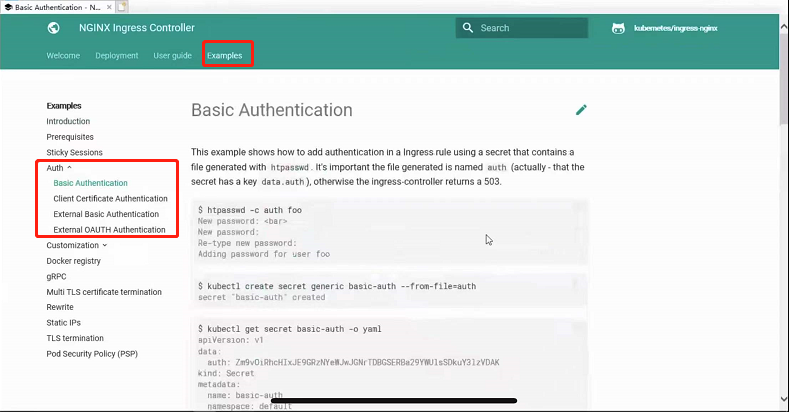Screen dimensions: 789x412
Task: Click scrollbar up arrow at right edge
Action: pyautogui.click(x=783, y=26)
